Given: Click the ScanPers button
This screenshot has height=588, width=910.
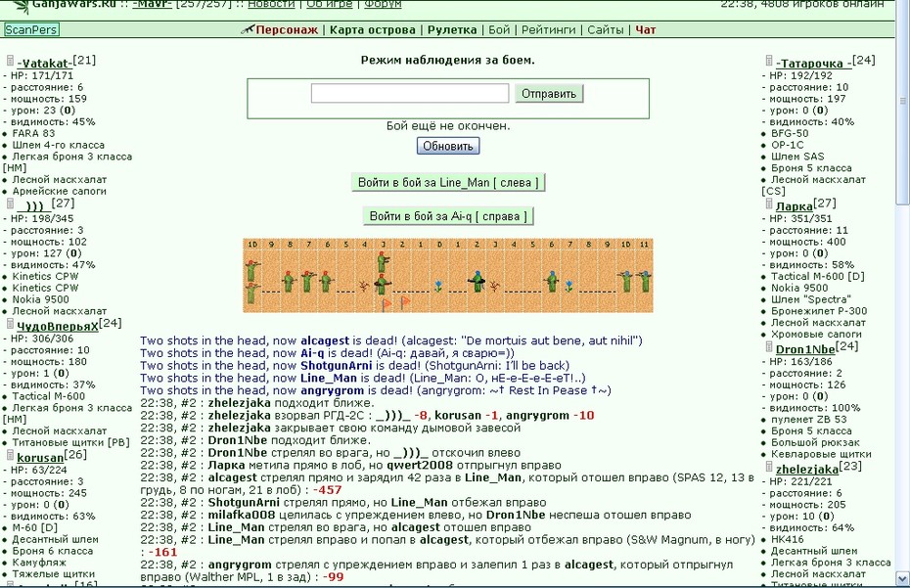Looking at the screenshot, I should tap(31, 29).
